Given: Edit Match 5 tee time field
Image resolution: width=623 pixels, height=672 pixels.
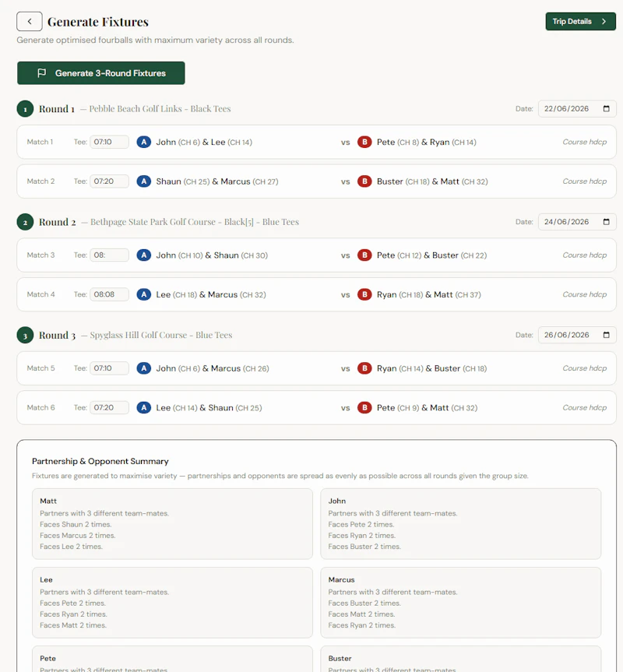Looking at the screenshot, I should point(109,368).
